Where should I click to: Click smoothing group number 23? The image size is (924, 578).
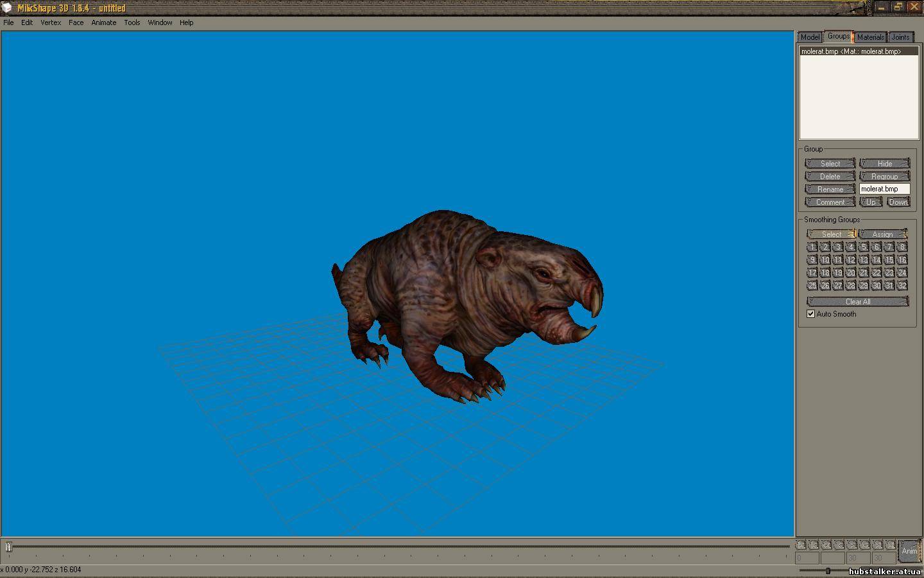tap(889, 272)
